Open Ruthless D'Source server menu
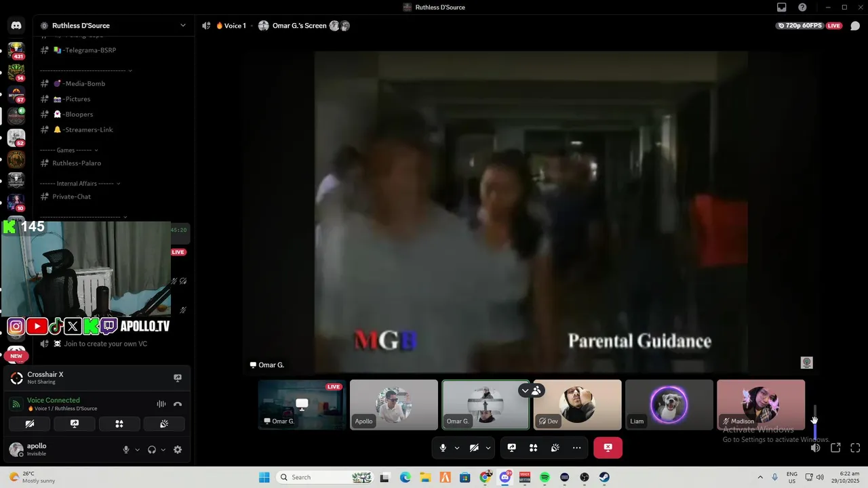Screen dimensions: 868x488 coord(113,26)
